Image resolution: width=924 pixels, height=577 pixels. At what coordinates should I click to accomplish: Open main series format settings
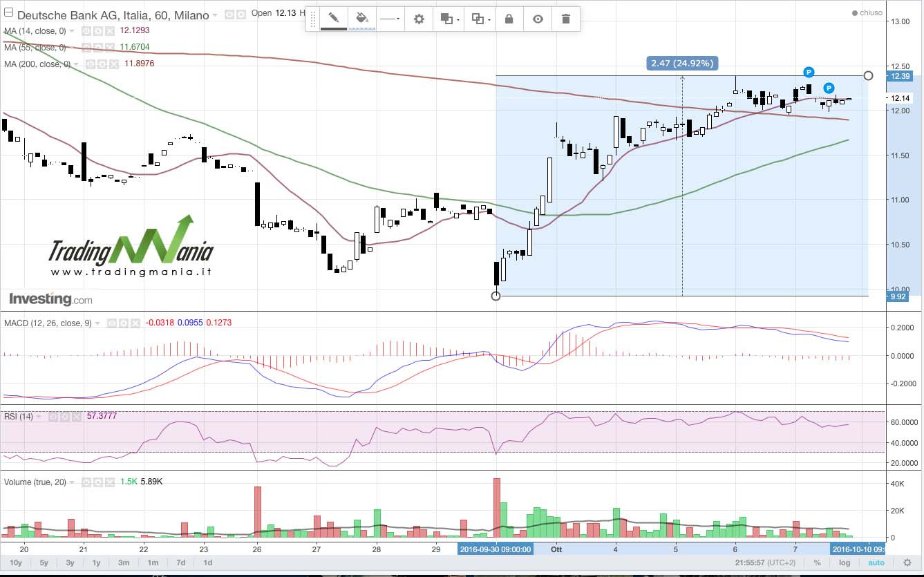(x=241, y=15)
